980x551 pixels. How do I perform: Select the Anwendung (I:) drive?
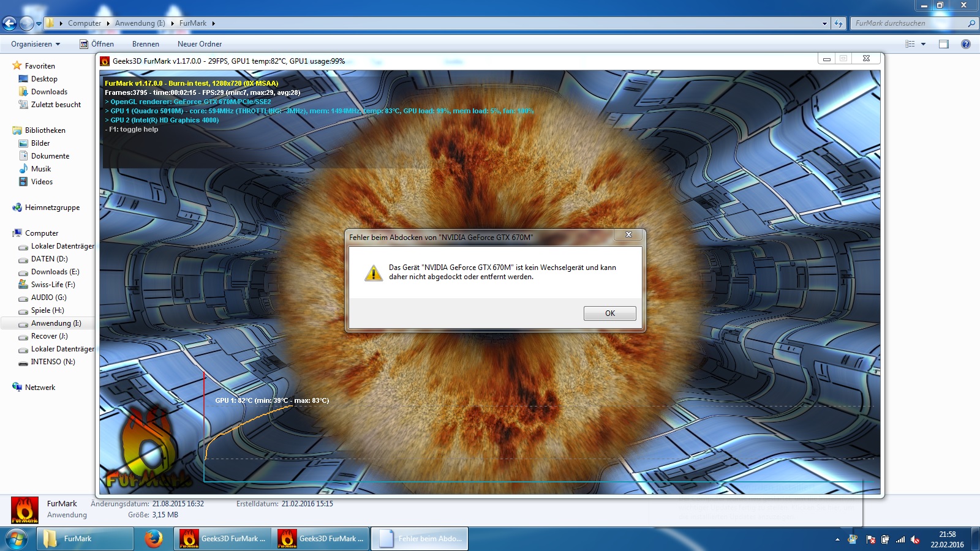pyautogui.click(x=56, y=323)
